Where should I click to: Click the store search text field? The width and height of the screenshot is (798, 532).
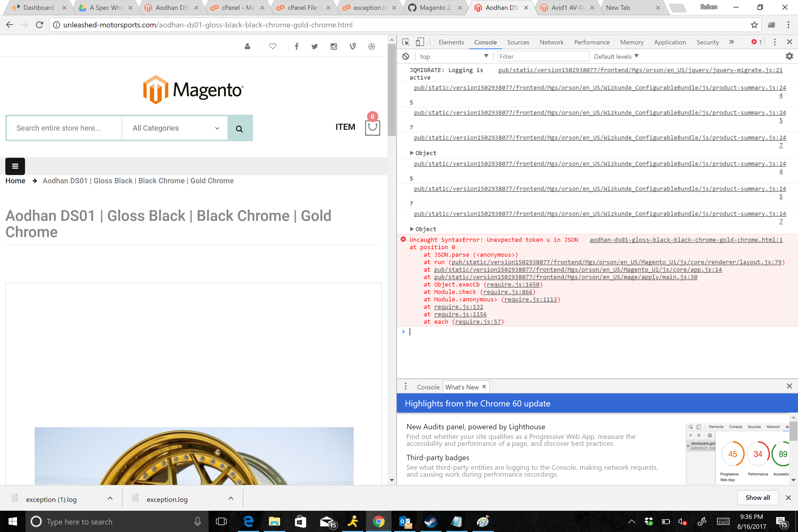pos(64,128)
